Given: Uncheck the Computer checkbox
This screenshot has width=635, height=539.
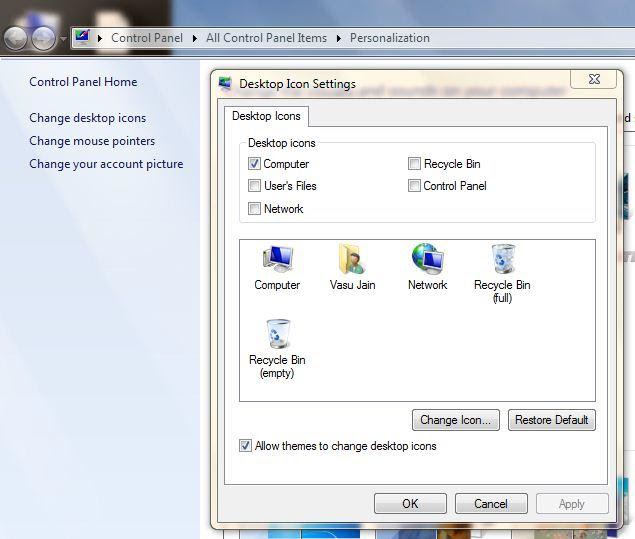Looking at the screenshot, I should click(x=254, y=164).
